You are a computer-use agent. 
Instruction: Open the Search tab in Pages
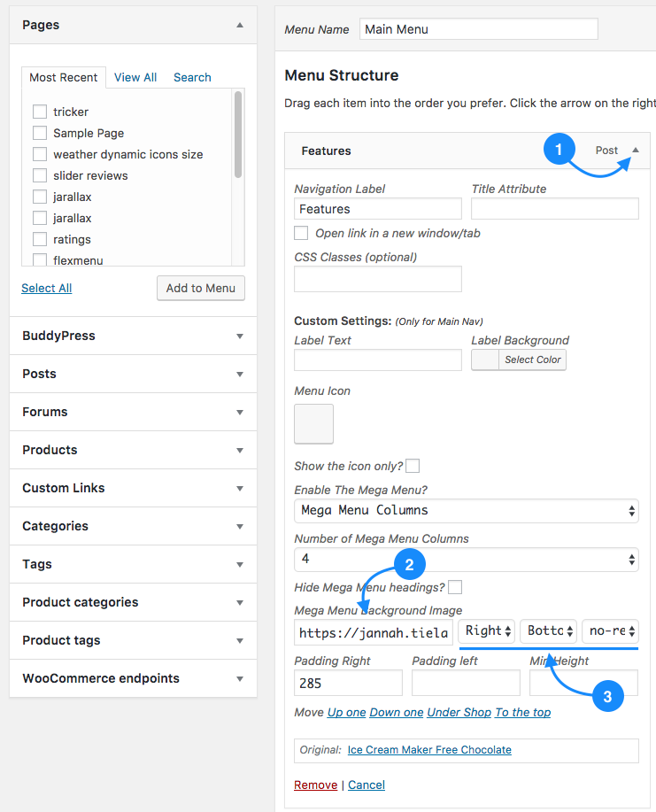click(x=192, y=77)
